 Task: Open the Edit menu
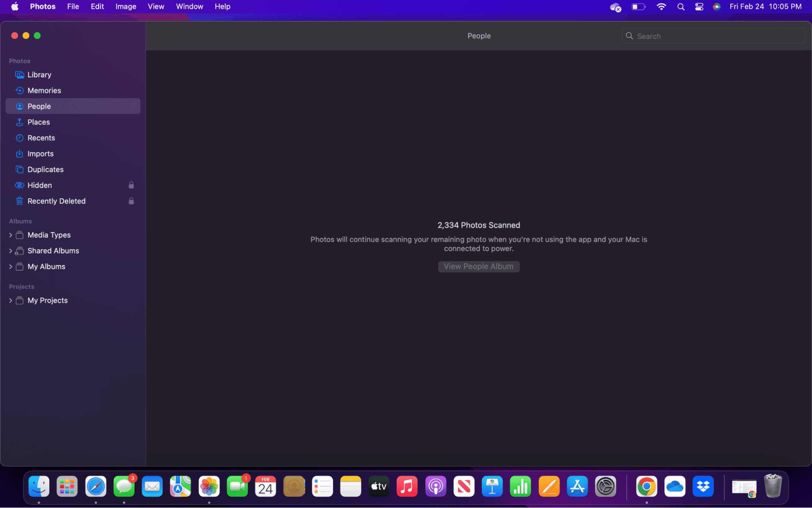point(97,7)
